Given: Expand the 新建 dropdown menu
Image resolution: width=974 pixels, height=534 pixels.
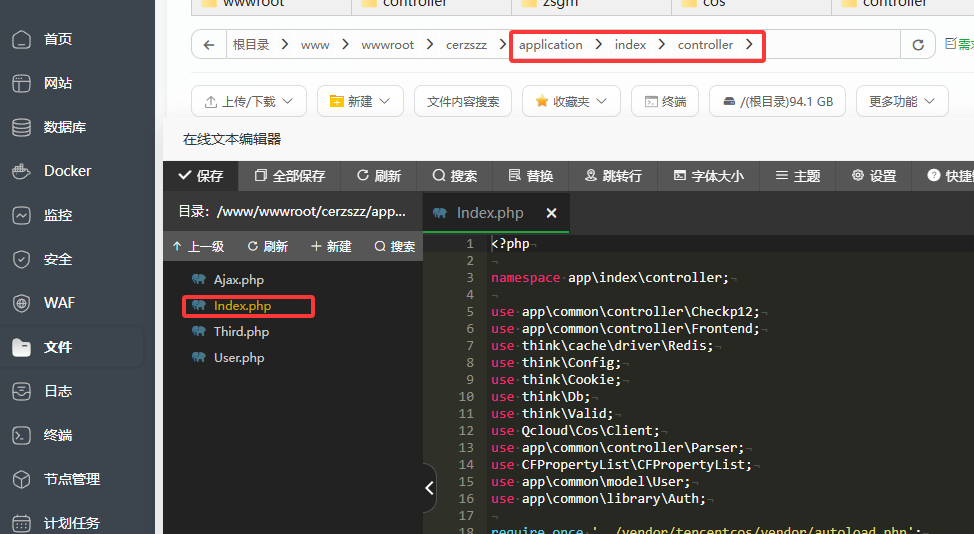Looking at the screenshot, I should tap(360, 101).
